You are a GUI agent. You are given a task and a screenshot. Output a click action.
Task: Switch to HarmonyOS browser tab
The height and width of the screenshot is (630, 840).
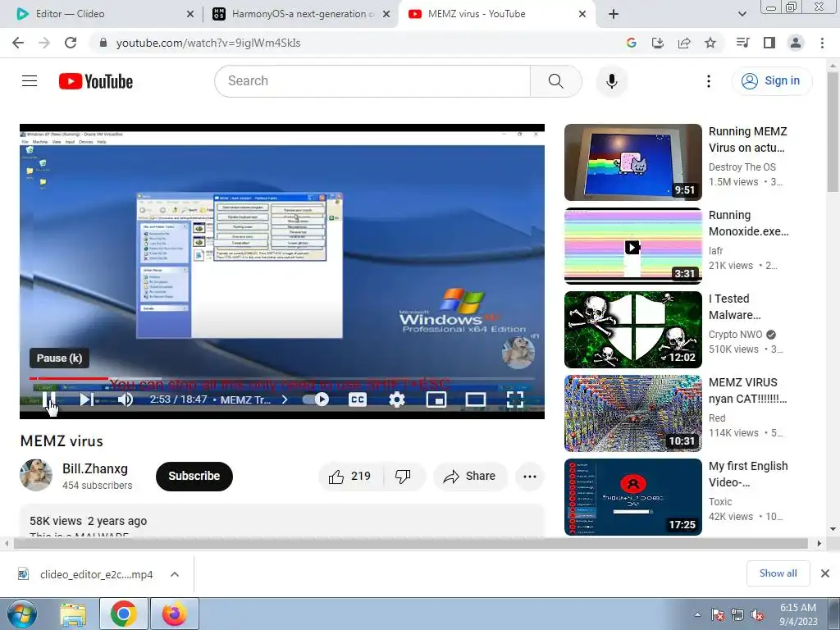pos(300,14)
